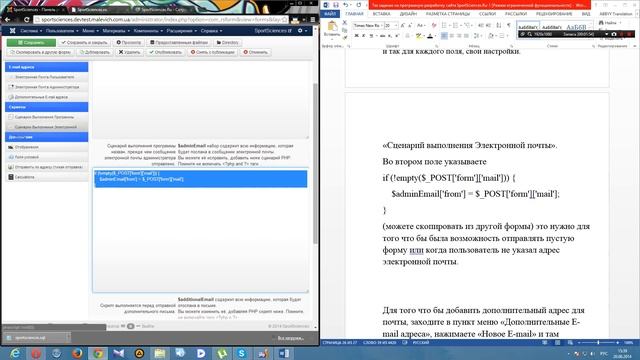
Task: Open the admin gear settings icon
Action: click(300, 31)
